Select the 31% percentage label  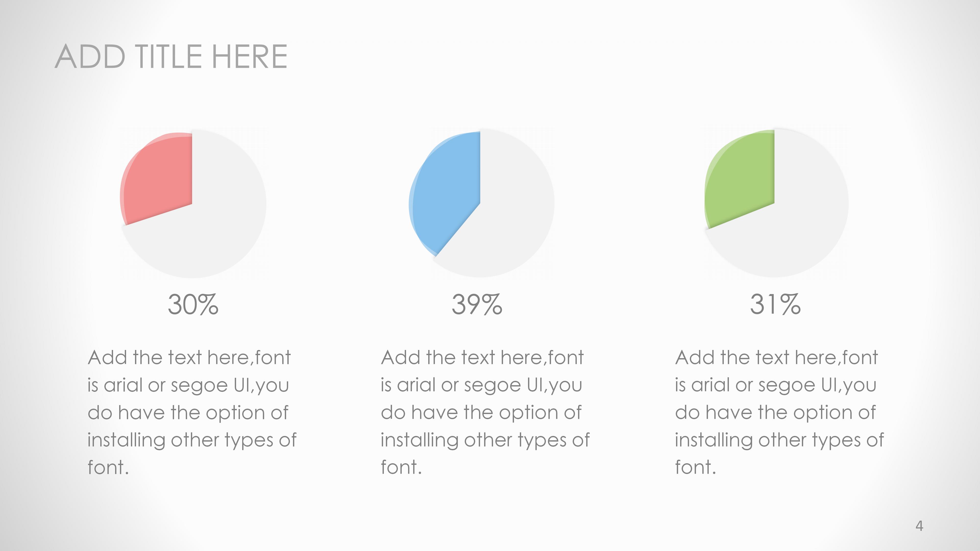(775, 305)
